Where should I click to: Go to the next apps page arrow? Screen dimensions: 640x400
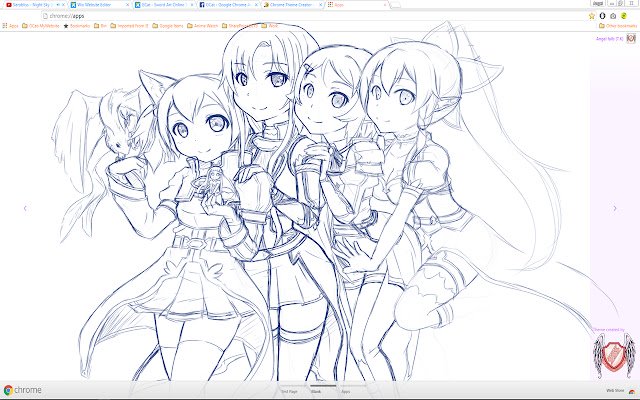pos(615,208)
